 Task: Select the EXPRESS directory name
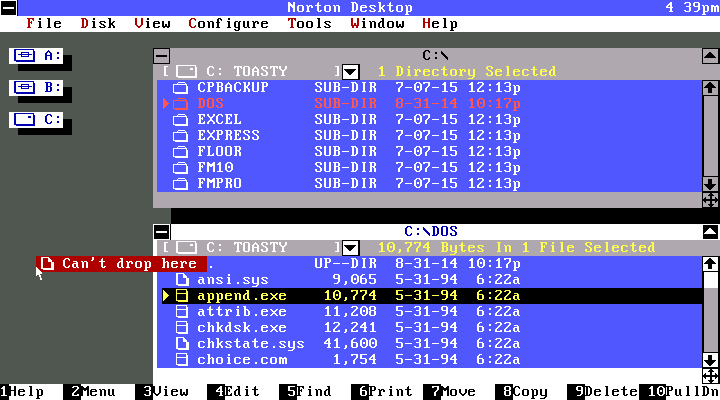[x=228, y=135]
